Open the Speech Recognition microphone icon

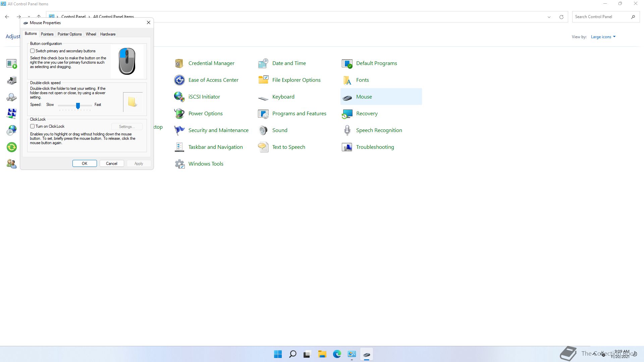pyautogui.click(x=347, y=130)
